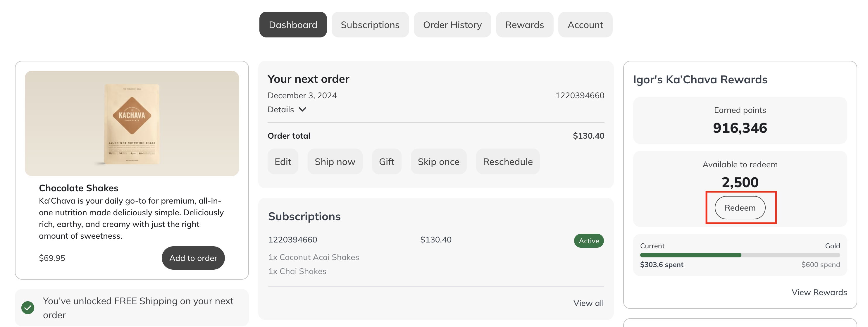The image size is (868, 327).
Task: Click subscription number 1220394660 in Subscriptions list
Action: pyautogui.click(x=292, y=240)
